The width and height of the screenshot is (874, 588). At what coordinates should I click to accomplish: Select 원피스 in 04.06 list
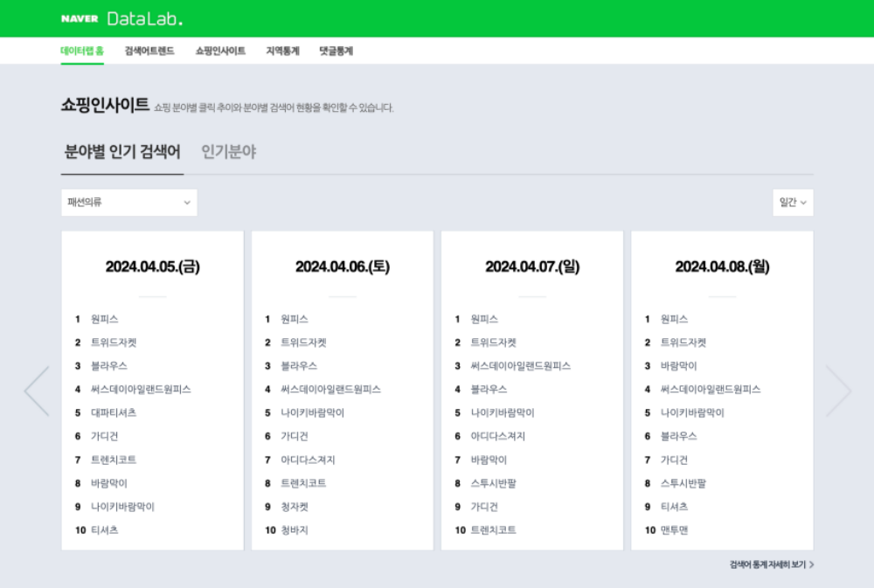coord(295,319)
